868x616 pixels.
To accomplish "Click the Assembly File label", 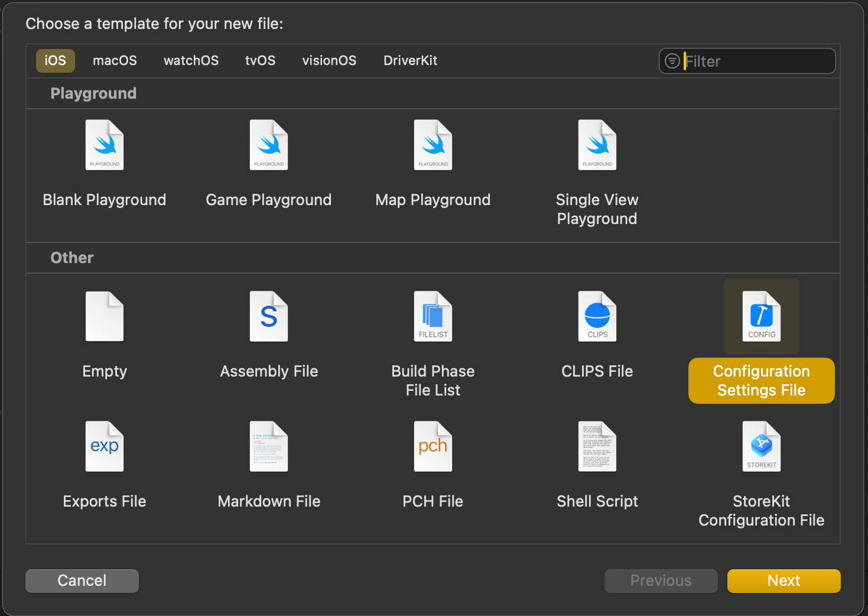I will pos(269,371).
